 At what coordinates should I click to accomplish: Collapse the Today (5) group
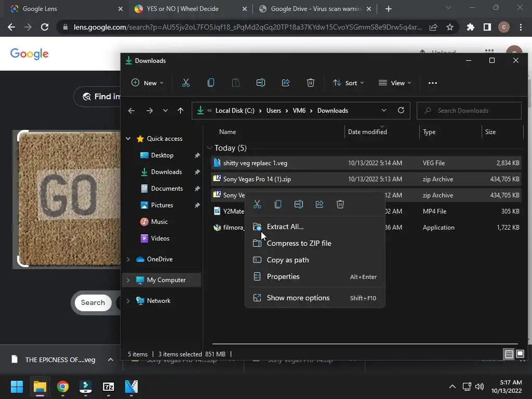coord(209,148)
